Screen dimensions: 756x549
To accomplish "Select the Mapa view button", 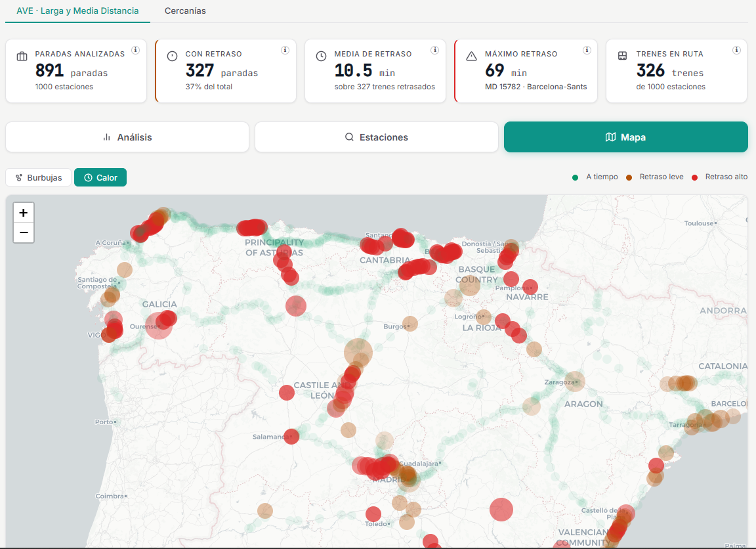I will (x=625, y=137).
